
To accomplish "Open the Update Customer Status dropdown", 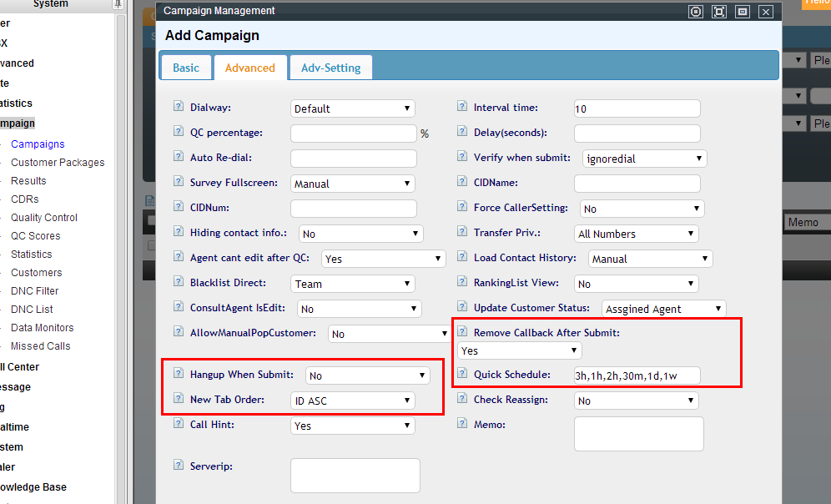I will [x=662, y=309].
